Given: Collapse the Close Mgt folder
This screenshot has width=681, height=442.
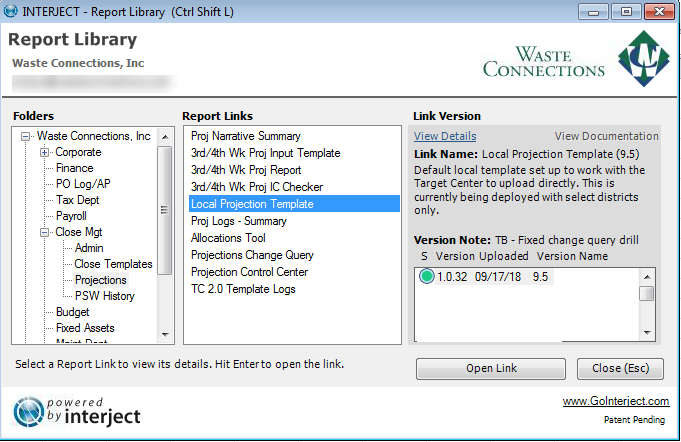Looking at the screenshot, I should click(44, 232).
